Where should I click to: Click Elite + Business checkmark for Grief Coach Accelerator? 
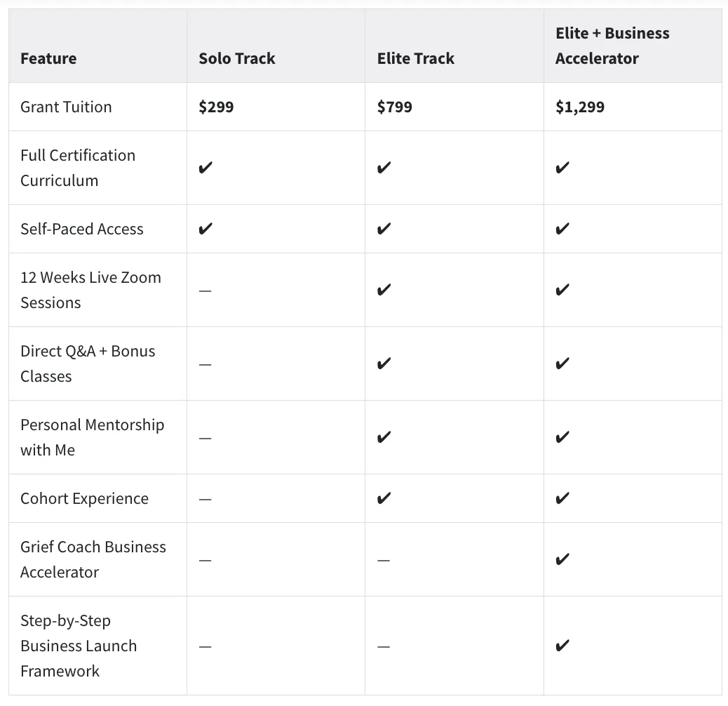[562, 559]
